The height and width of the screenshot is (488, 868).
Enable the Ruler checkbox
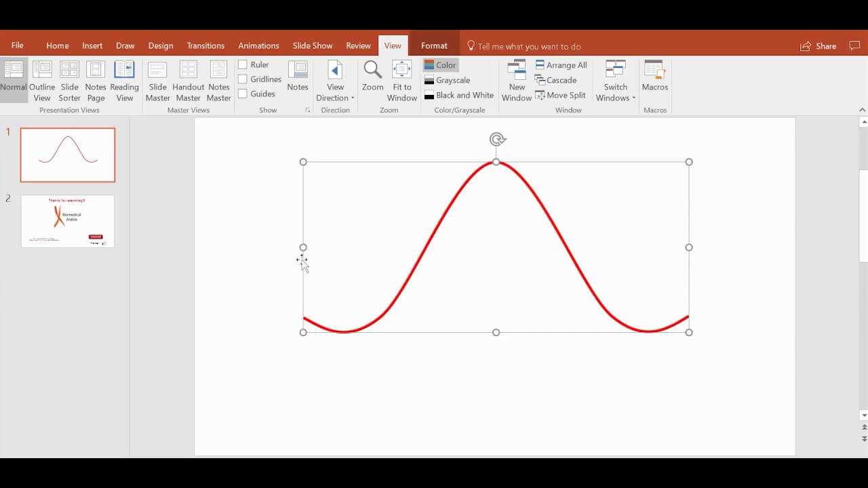point(243,65)
